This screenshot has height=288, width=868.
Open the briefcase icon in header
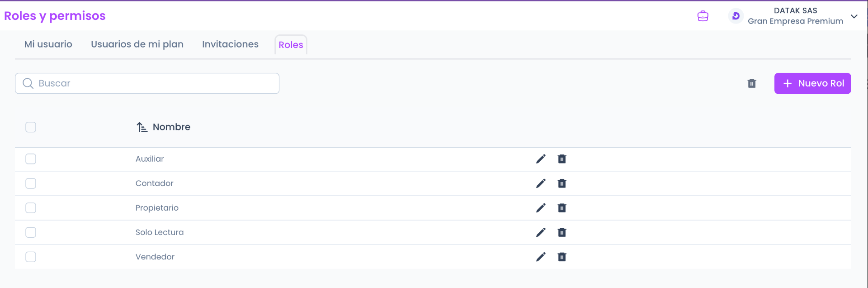point(703,16)
